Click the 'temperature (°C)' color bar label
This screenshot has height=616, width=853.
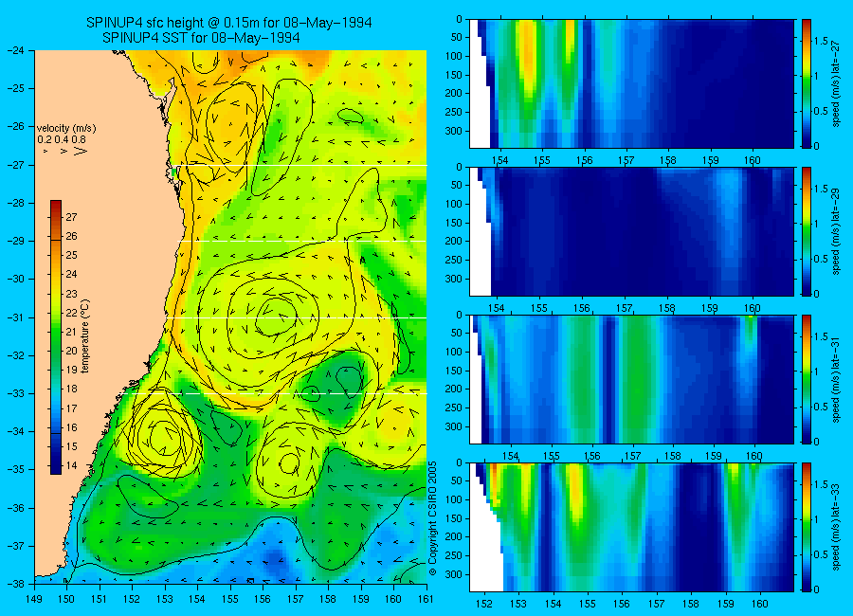(x=85, y=336)
